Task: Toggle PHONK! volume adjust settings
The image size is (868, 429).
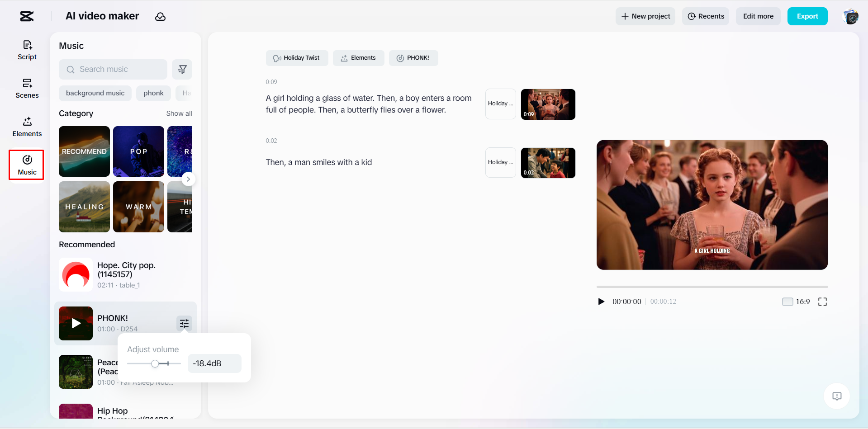Action: click(184, 323)
